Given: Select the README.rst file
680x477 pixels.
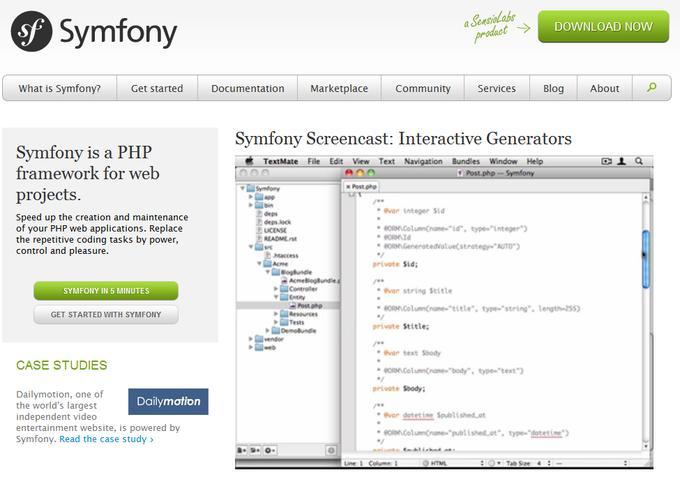Looking at the screenshot, I should click(276, 238).
